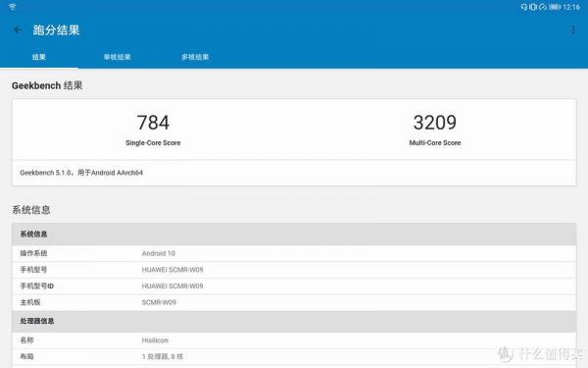Tap HUAWEI SCMR-W09 in 手机型号ID row
Viewport: 588px width, 368px height.
pyautogui.click(x=172, y=287)
